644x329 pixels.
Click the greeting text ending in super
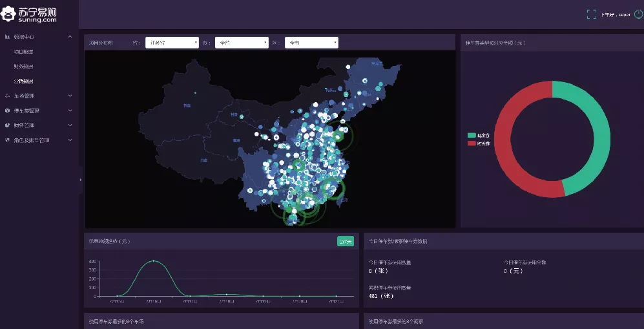click(616, 15)
